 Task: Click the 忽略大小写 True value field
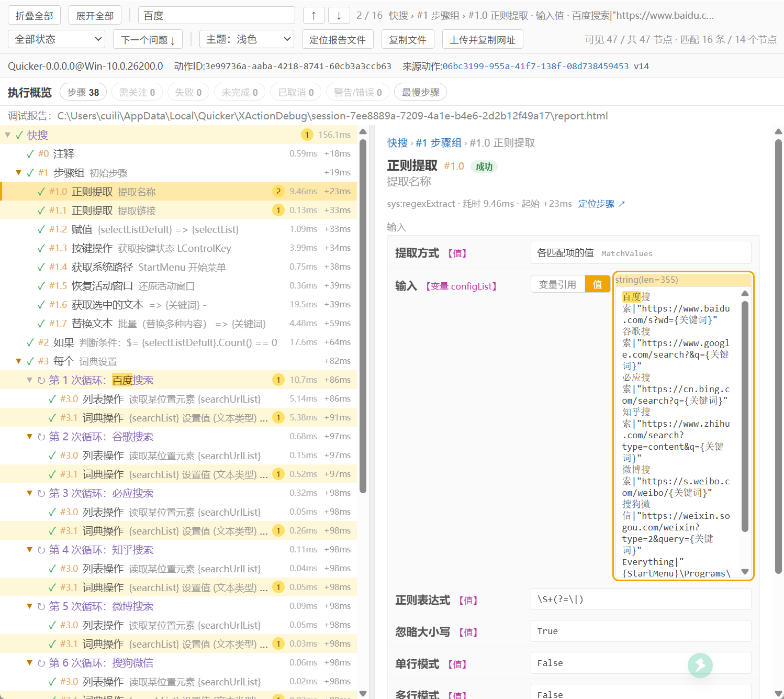pyautogui.click(x=641, y=631)
